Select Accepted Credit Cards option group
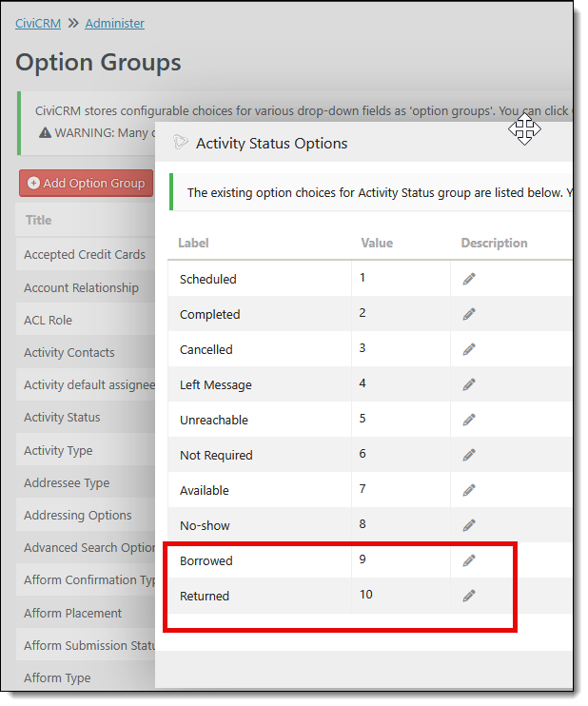Screen dimensions: 588x706 click(x=85, y=254)
